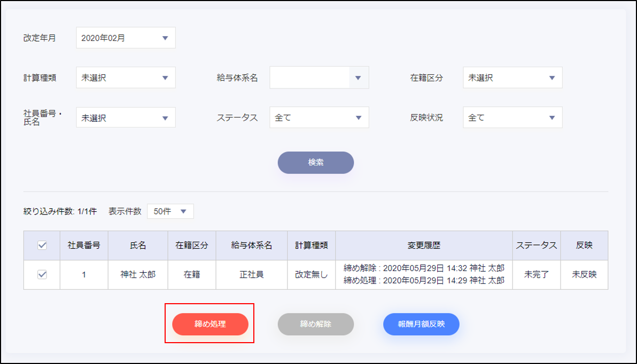Click the 給与体系名 input field

(x=309, y=78)
